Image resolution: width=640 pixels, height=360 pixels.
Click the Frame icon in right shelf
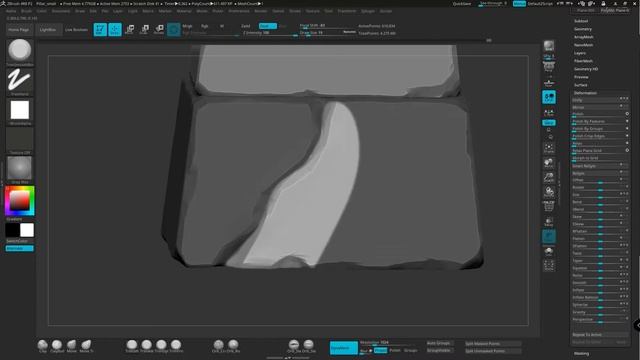[549, 148]
